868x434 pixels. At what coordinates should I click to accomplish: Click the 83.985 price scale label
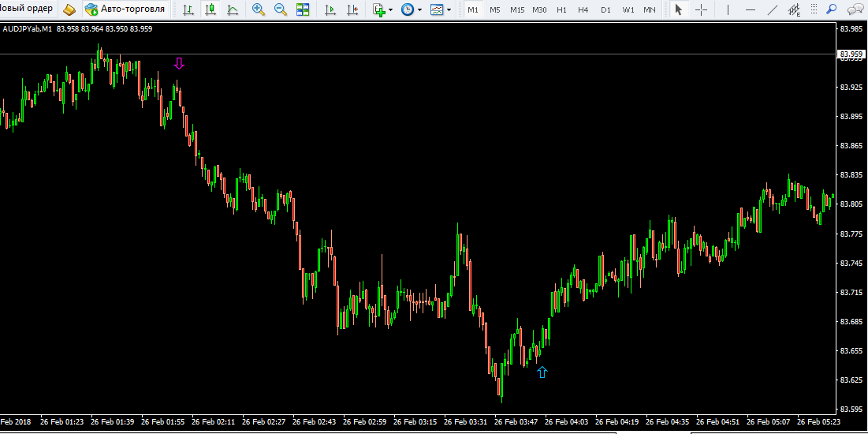(851, 29)
